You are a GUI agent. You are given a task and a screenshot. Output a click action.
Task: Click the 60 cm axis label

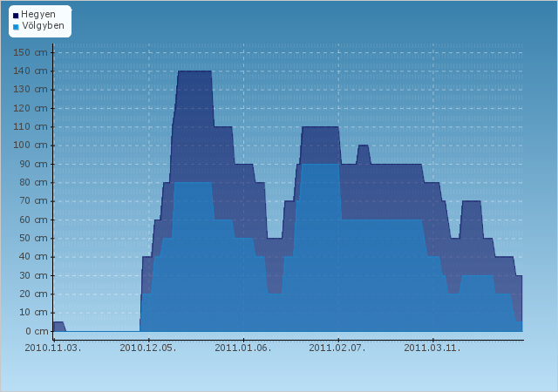pos(33,220)
